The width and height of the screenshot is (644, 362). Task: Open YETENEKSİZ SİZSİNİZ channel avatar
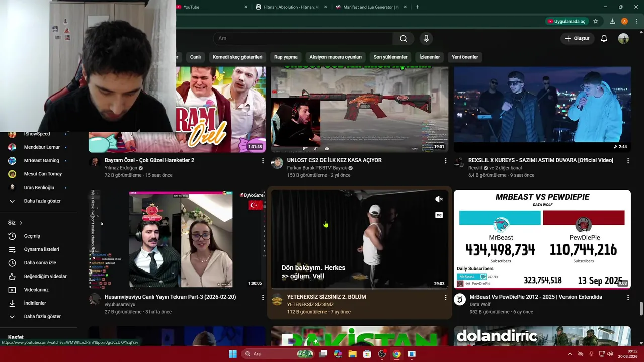[277, 300]
